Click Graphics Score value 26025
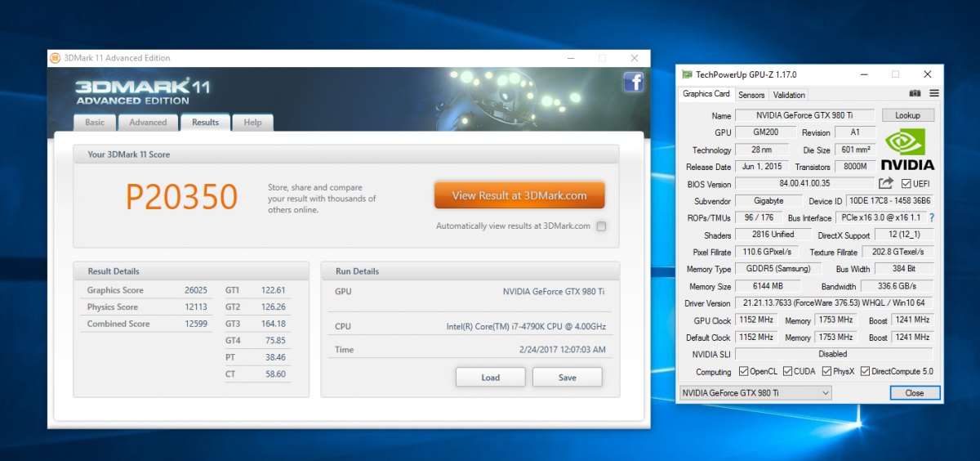The width and height of the screenshot is (980, 461). coord(196,290)
